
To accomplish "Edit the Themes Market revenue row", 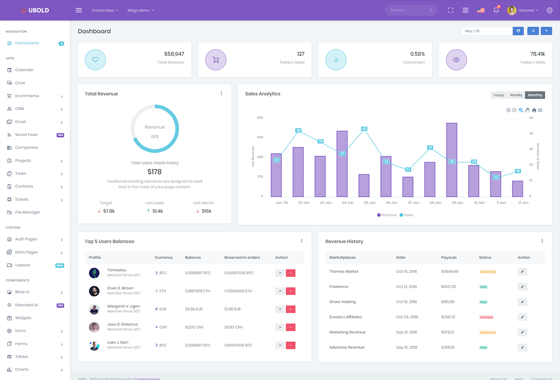I will point(522,272).
